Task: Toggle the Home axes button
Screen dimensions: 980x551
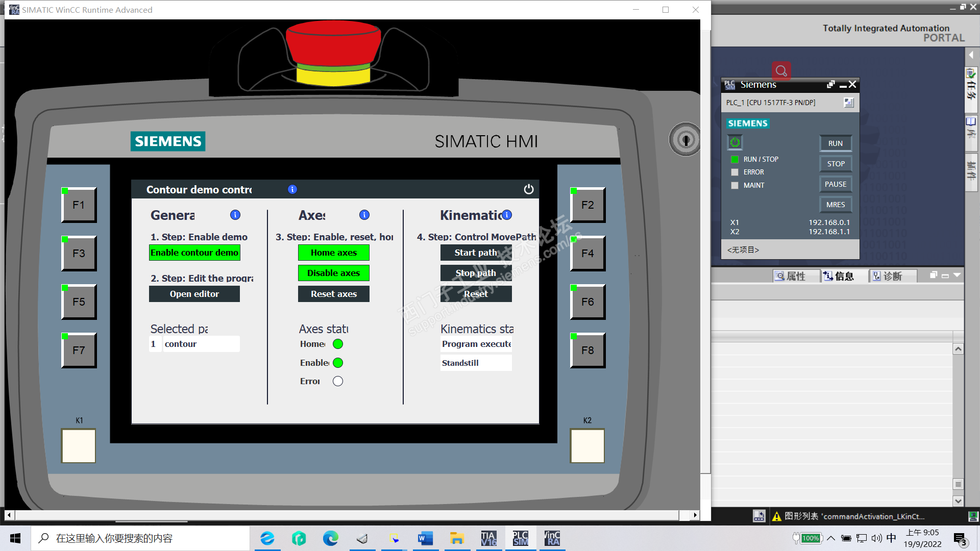Action: [x=334, y=253]
